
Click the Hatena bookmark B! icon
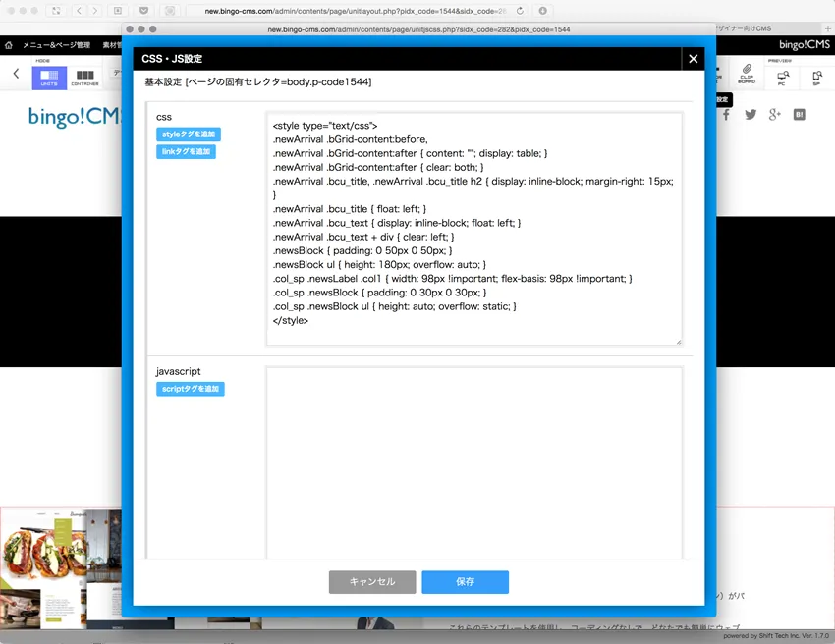(x=799, y=115)
